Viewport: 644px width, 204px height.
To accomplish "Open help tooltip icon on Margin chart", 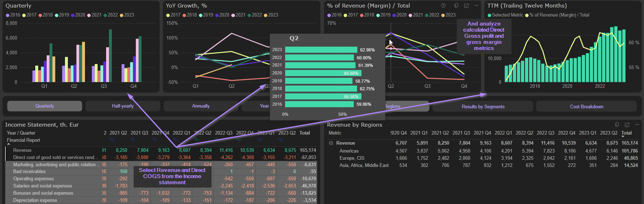I will (x=443, y=6).
